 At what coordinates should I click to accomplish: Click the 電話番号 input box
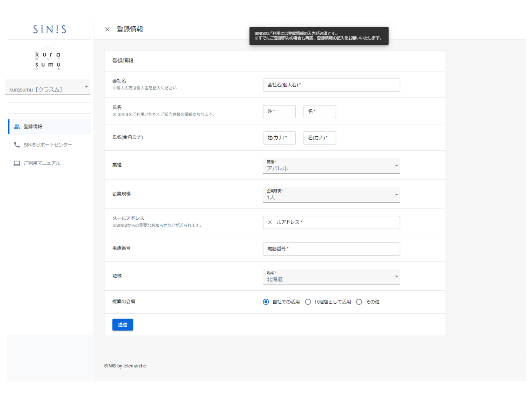(331, 249)
